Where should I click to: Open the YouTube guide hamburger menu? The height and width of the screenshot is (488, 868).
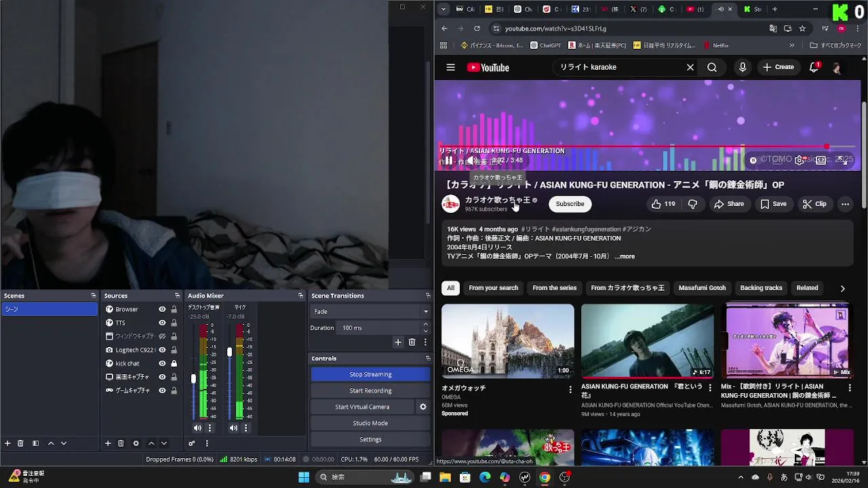point(450,67)
